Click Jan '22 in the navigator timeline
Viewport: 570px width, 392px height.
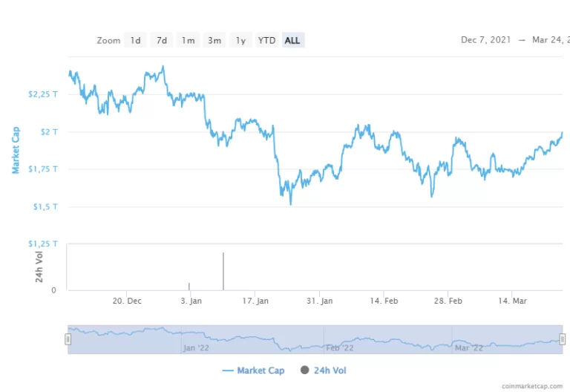pos(197,347)
